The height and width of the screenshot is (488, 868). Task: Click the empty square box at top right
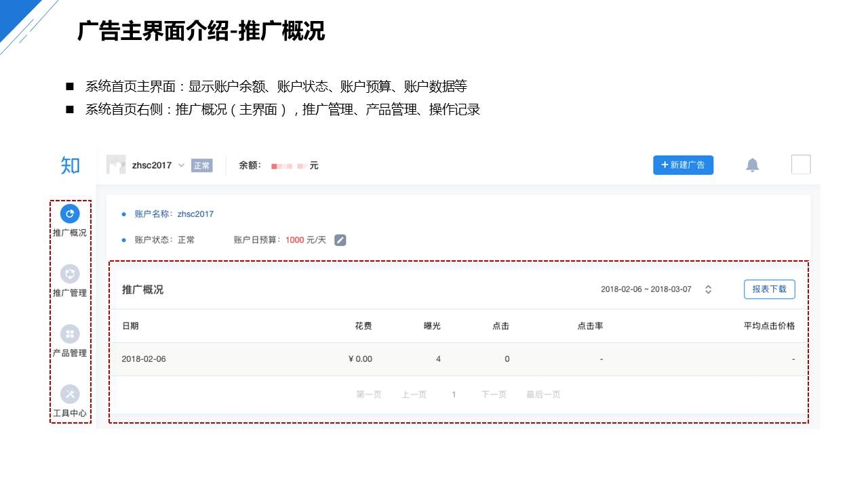coord(801,165)
